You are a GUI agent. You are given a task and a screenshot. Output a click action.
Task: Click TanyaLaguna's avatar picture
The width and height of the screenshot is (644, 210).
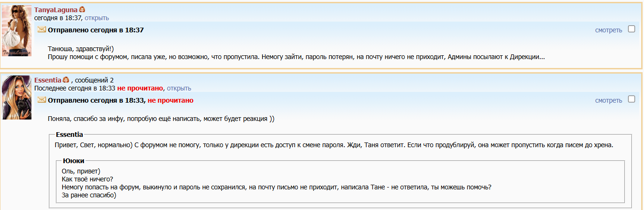click(17, 32)
